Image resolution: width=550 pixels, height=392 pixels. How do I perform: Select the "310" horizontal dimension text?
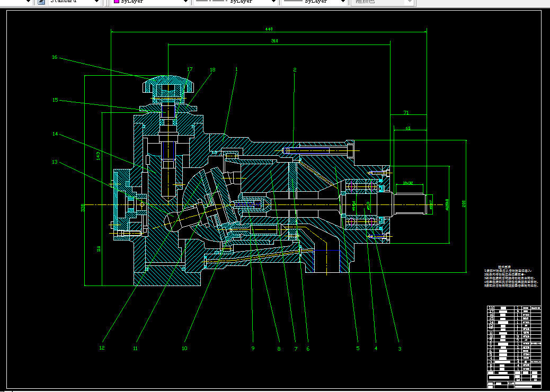coord(274,41)
